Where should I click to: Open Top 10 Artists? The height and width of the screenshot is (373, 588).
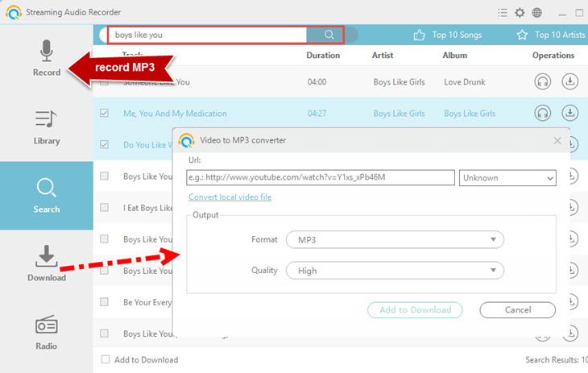[x=551, y=35]
